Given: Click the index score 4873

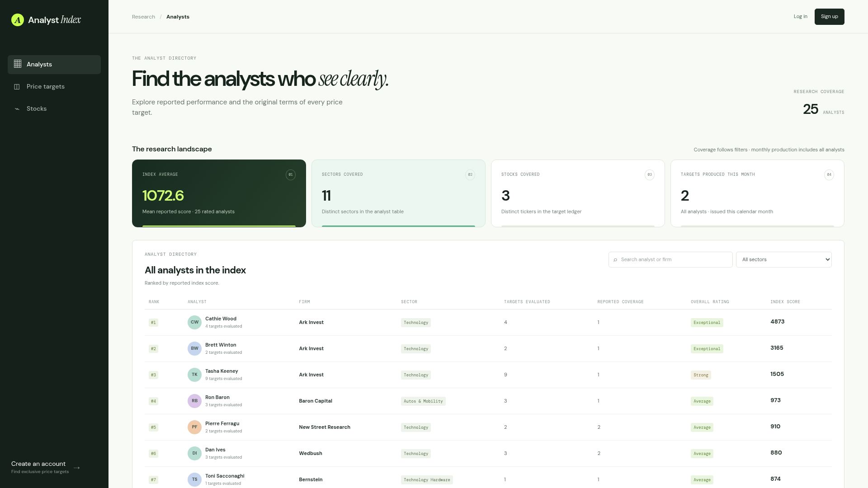Looking at the screenshot, I should coord(777,322).
